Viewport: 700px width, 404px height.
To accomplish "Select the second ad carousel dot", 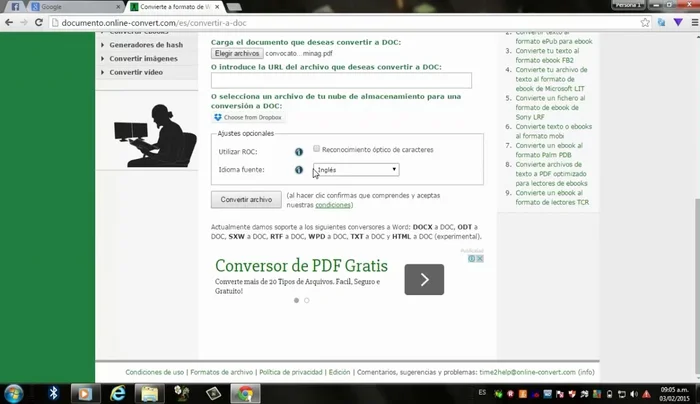I will pyautogui.click(x=307, y=300).
